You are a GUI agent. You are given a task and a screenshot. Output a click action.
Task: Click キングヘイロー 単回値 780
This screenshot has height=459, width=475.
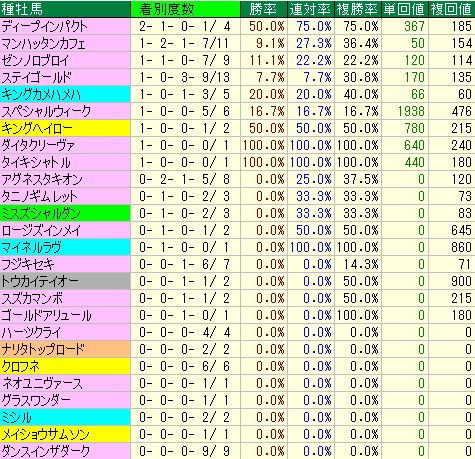click(414, 128)
